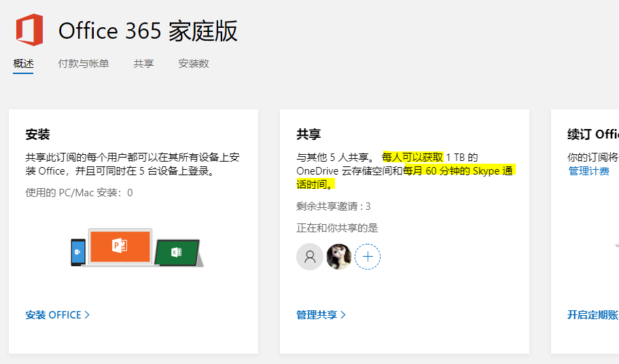Viewport: 619px width, 364px height.
Task: Click the 续订 Office card heading
Action: pos(593,134)
